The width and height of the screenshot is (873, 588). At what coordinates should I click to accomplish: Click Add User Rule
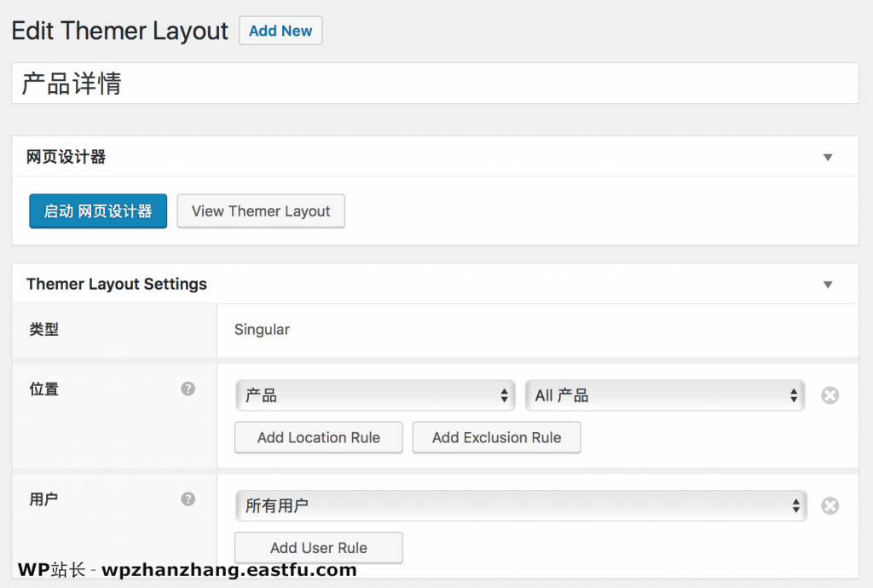pos(319,548)
